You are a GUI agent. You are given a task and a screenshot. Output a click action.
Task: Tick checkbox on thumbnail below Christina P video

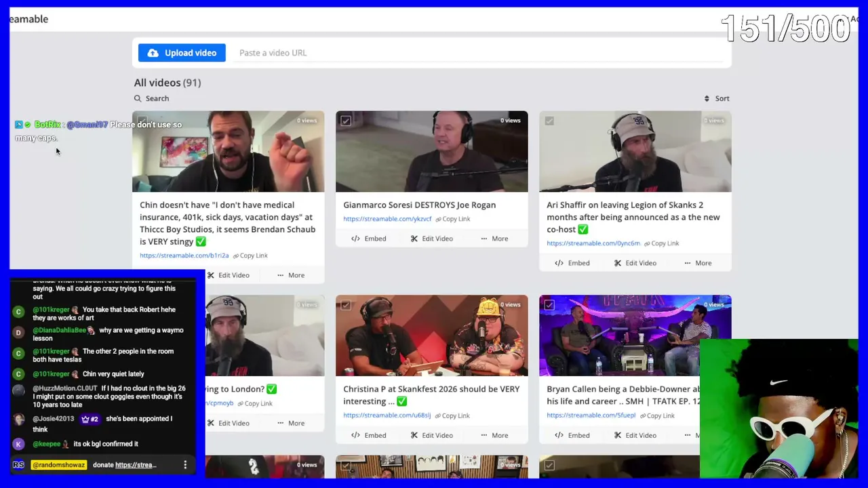[346, 465]
